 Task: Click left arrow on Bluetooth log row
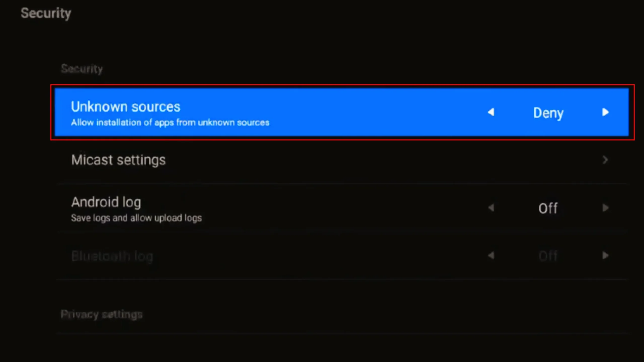(491, 256)
